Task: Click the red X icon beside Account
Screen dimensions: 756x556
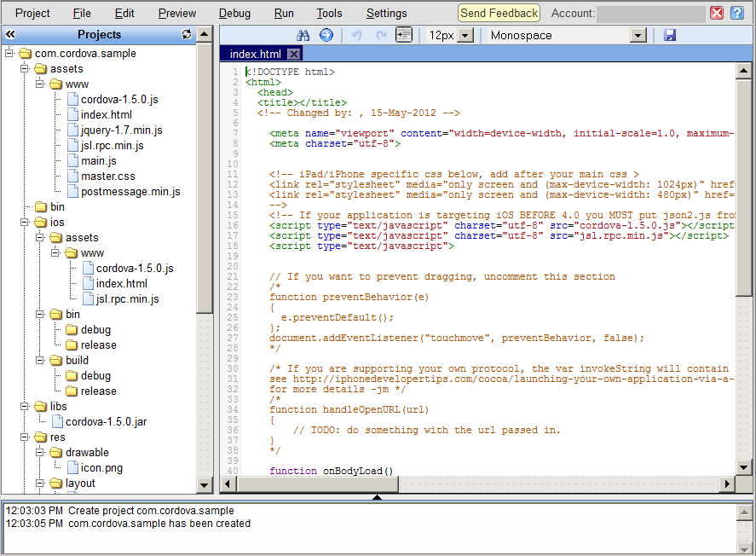Action: [x=717, y=13]
